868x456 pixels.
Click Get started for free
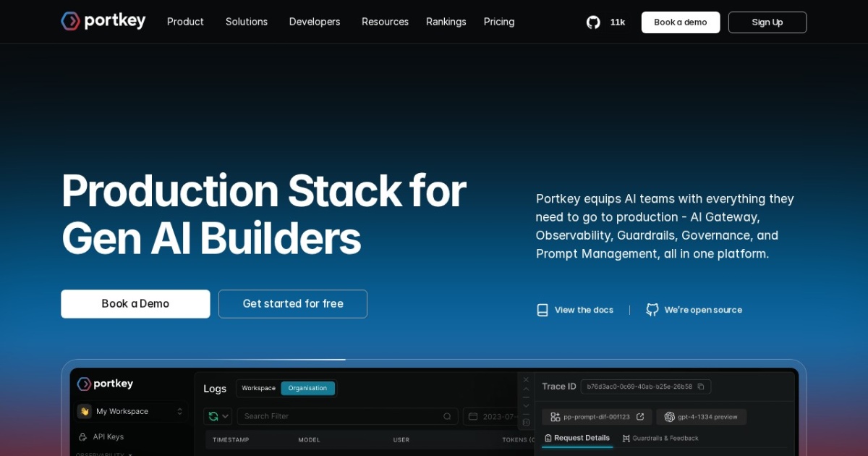[293, 303]
